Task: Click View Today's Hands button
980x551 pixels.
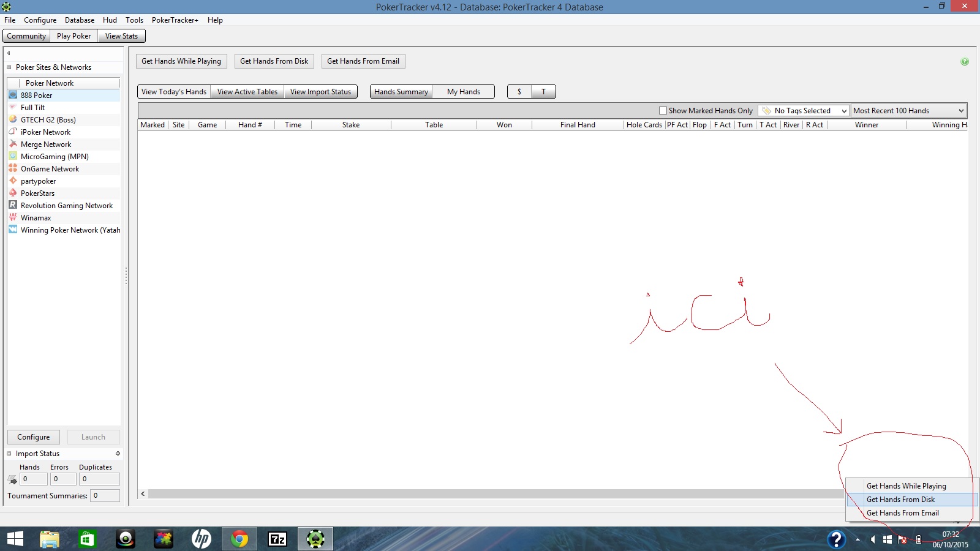Action: (x=174, y=92)
